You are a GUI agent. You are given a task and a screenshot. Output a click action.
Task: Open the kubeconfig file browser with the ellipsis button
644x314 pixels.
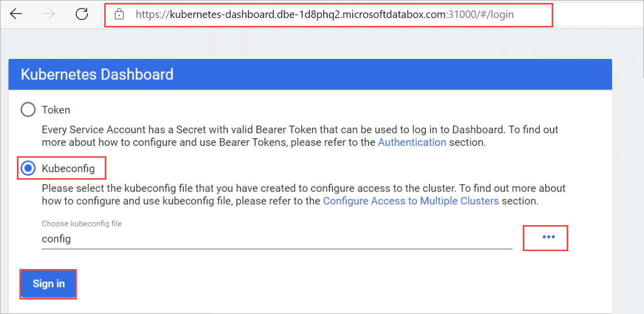pos(545,238)
